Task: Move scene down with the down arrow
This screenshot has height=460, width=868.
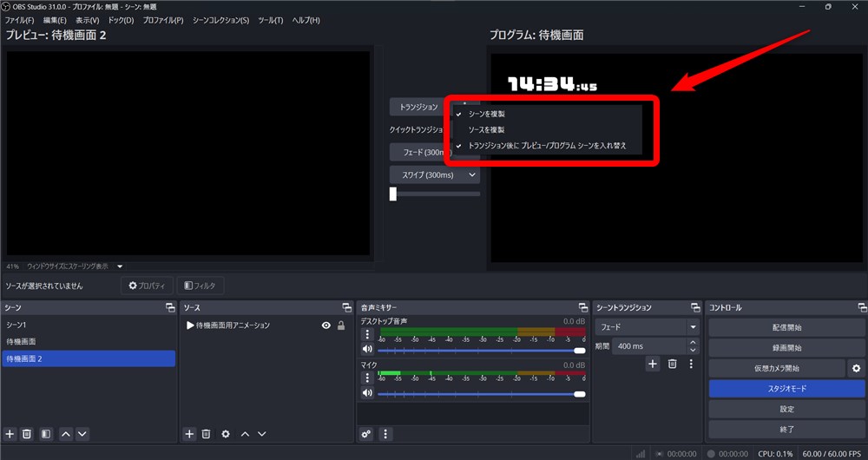Action: 82,434
